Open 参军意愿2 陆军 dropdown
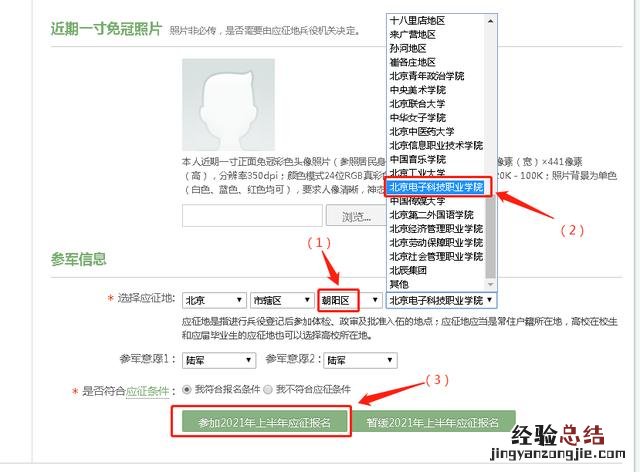Screen dimensions: 640x472 tap(360, 360)
